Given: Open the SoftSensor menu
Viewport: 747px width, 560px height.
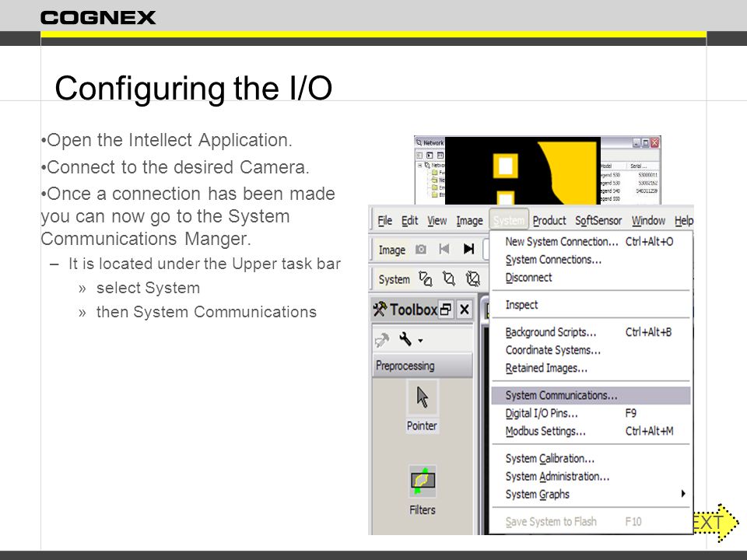Looking at the screenshot, I should pyautogui.click(x=598, y=221).
